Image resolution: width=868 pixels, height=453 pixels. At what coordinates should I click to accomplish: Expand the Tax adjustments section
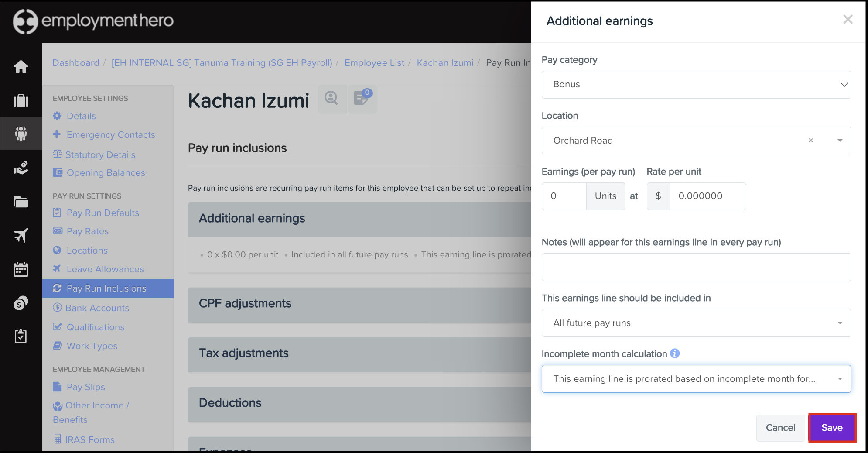(x=360, y=354)
